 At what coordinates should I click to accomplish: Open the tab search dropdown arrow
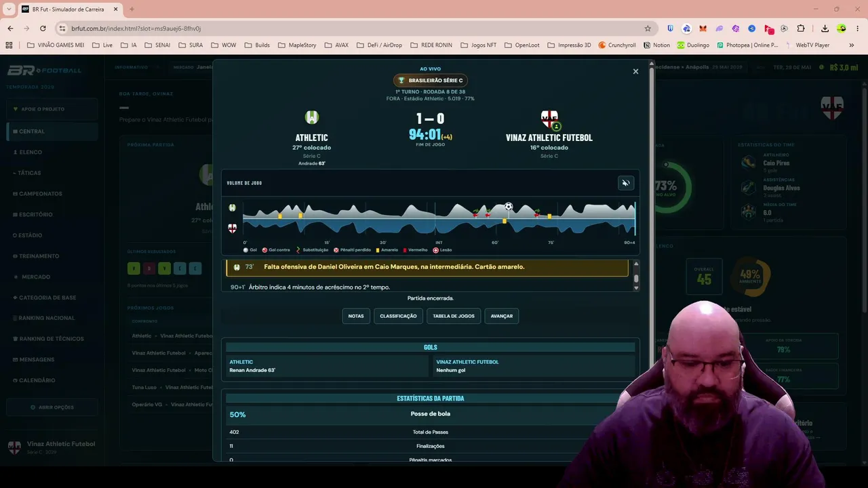[9, 9]
